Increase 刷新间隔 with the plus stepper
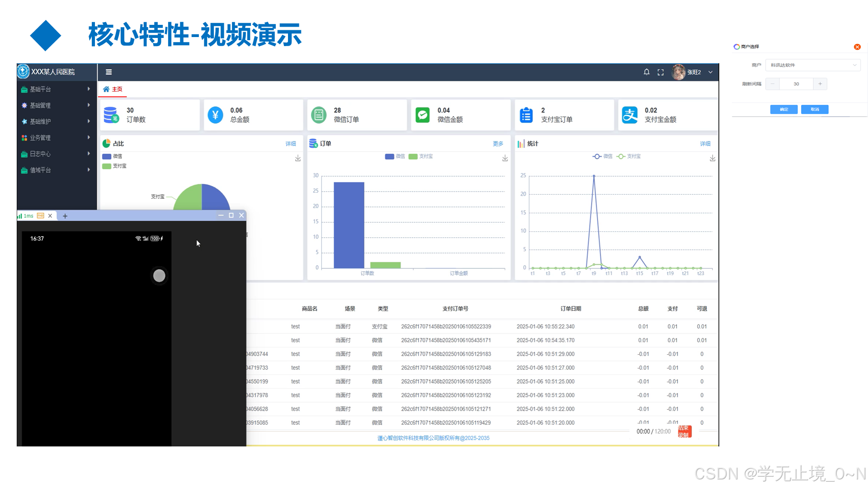 point(820,84)
